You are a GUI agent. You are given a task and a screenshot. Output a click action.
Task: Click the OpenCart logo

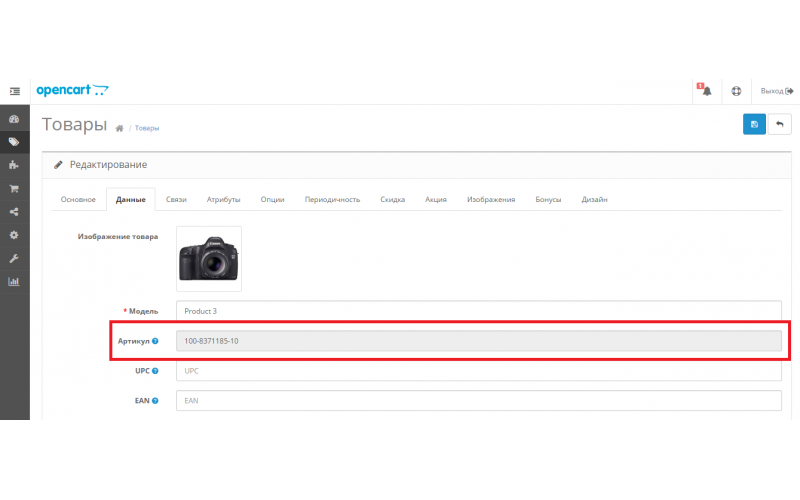tap(72, 90)
